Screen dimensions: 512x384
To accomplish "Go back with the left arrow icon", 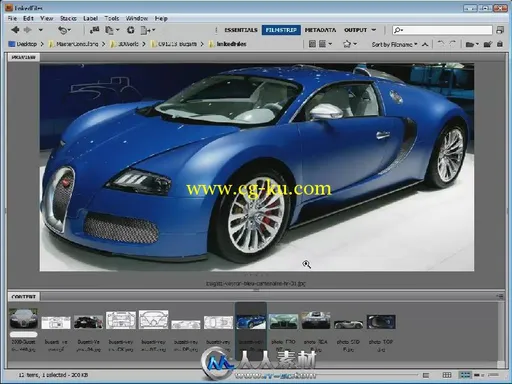I will (x=15, y=30).
